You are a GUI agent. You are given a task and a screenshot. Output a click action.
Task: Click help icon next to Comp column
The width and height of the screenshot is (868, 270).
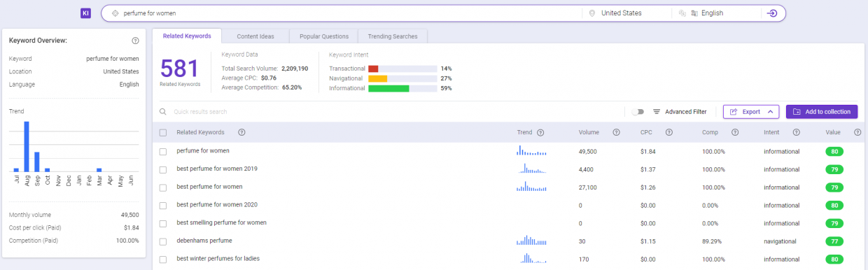[735, 132]
